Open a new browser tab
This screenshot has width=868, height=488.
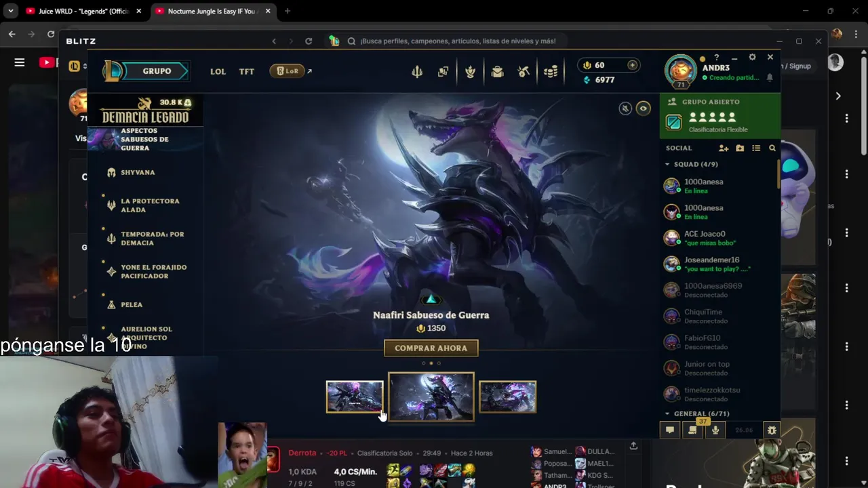click(288, 11)
